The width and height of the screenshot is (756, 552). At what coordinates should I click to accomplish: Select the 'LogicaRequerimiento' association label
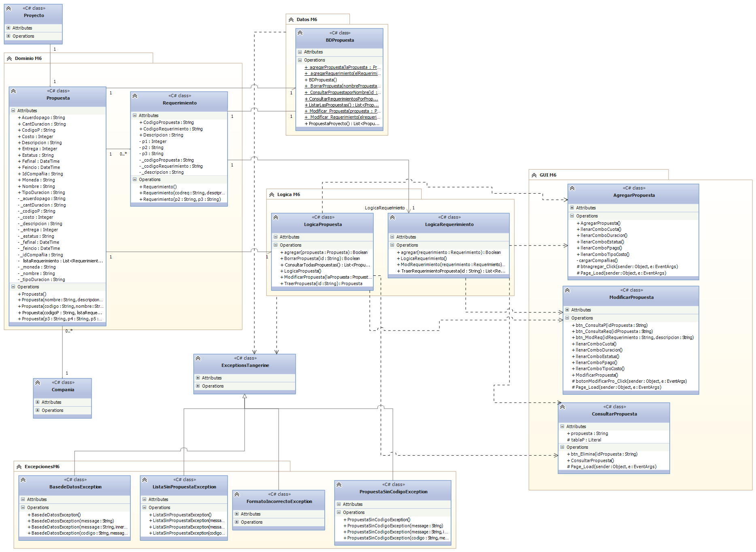coord(385,208)
